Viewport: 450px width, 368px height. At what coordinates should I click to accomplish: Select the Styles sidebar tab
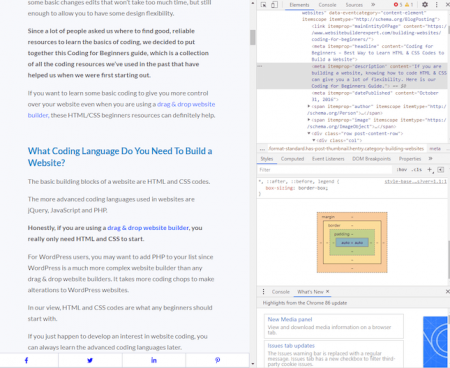coord(267,159)
